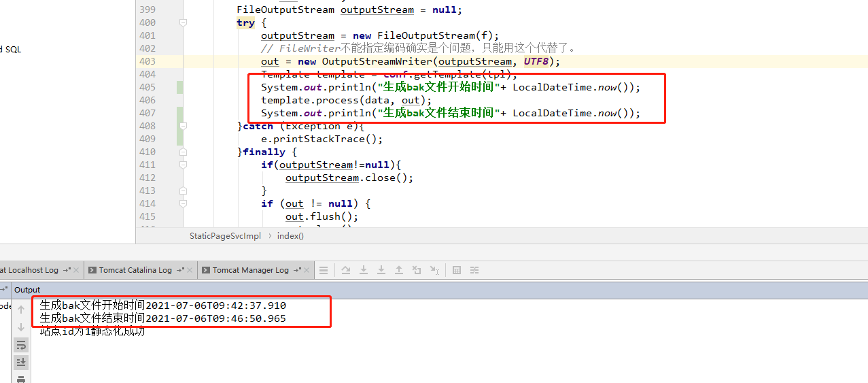Click the 'out.flush();' line
This screenshot has height=383, width=868.
point(322,216)
